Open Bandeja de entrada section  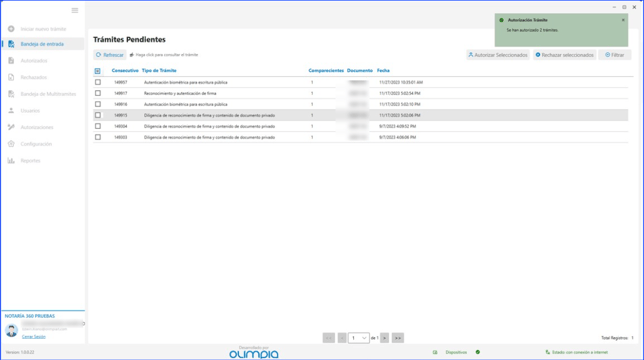click(x=42, y=44)
